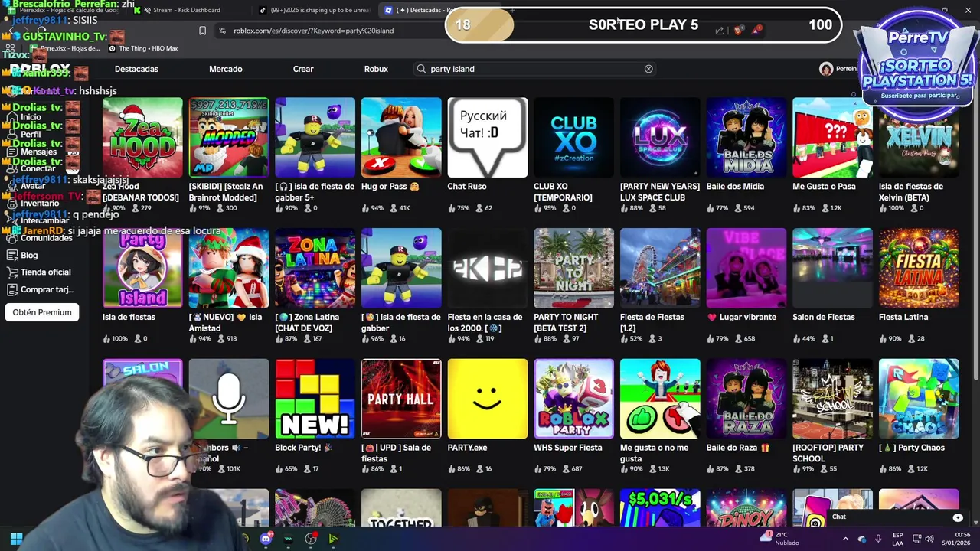Click the new chat icon in Chat bar

pos(958,517)
